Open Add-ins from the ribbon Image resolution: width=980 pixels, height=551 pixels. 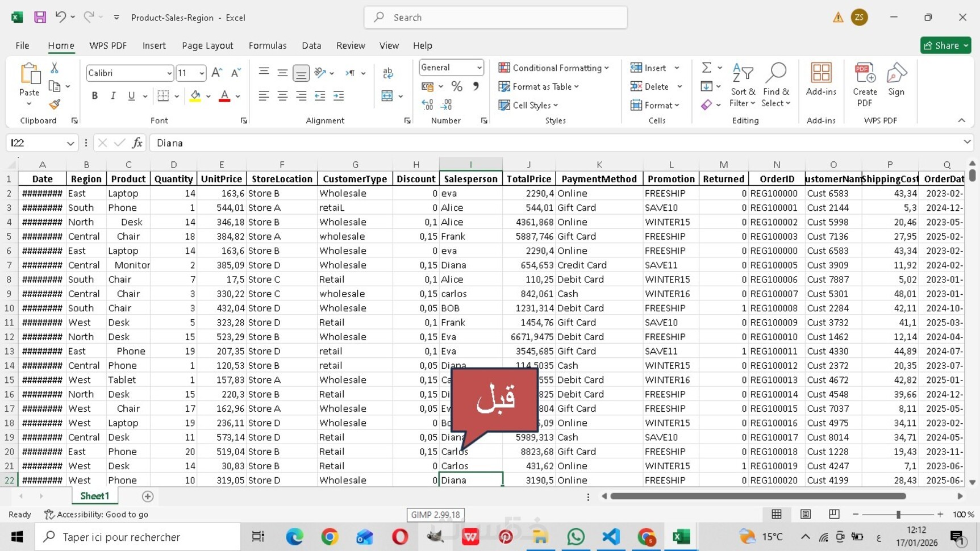821,80
